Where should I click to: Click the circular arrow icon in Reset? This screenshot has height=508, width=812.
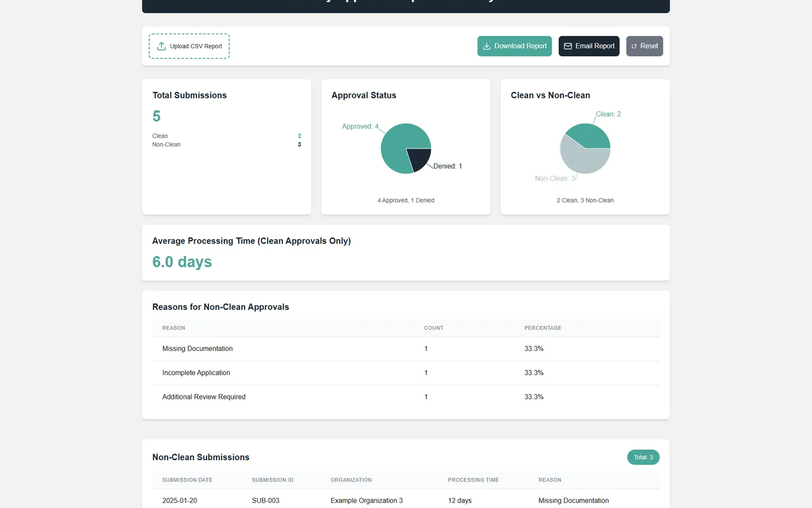point(634,46)
